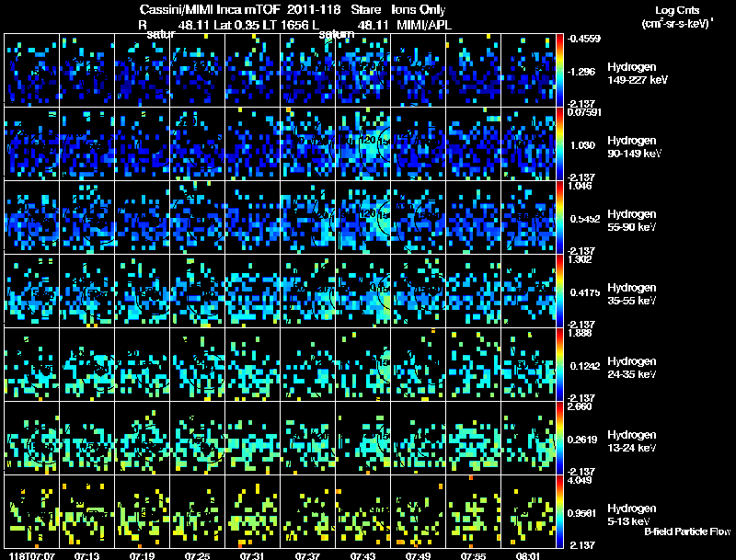Click the '1.888' color scale value
The image size is (736, 560).
580,333
